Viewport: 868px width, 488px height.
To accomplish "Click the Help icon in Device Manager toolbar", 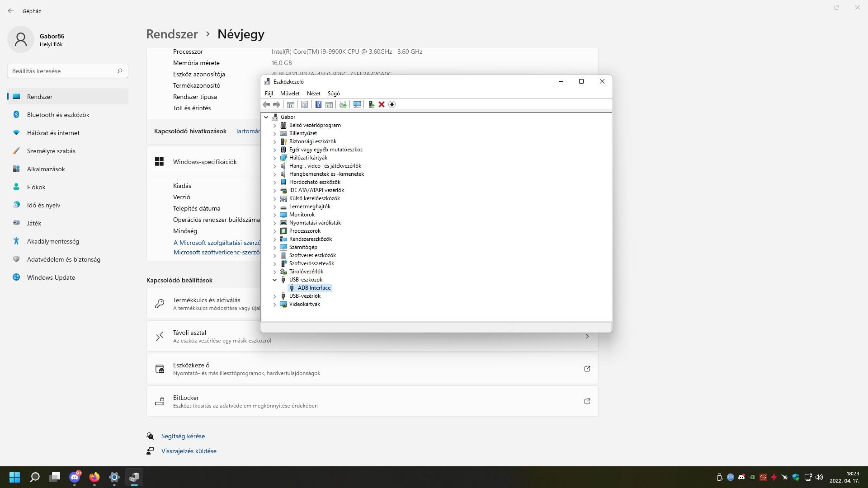I will (318, 104).
